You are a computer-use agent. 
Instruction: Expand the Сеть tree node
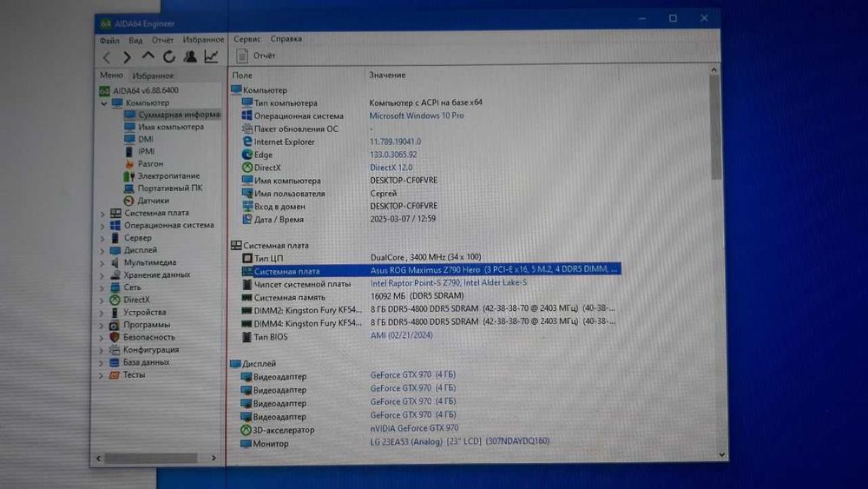point(102,288)
